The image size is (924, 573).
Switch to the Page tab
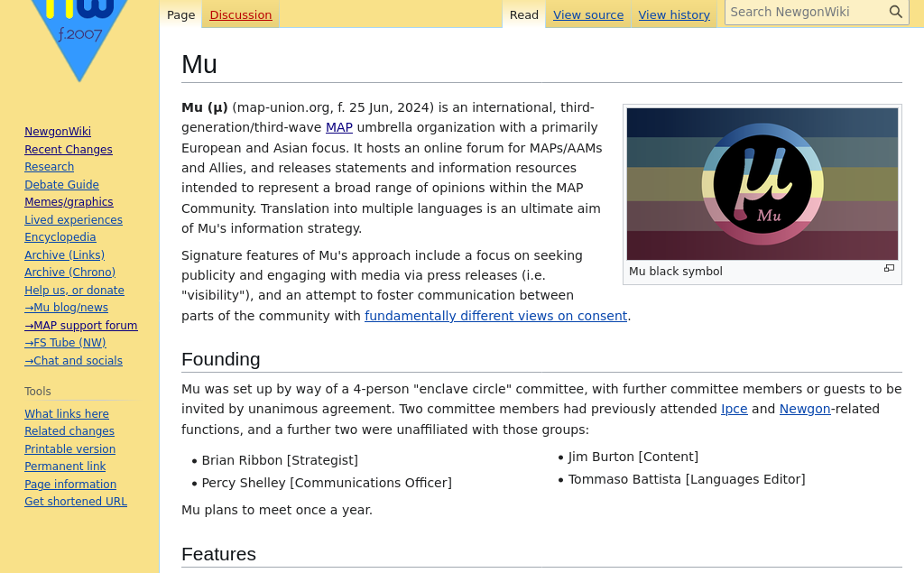pyautogui.click(x=180, y=14)
